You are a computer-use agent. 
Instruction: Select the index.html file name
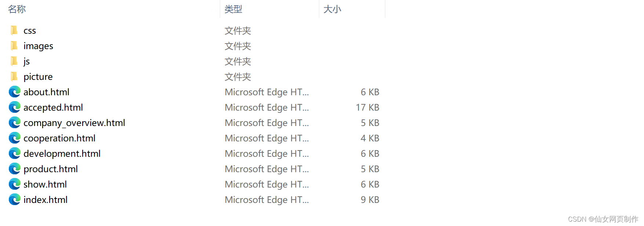click(45, 200)
